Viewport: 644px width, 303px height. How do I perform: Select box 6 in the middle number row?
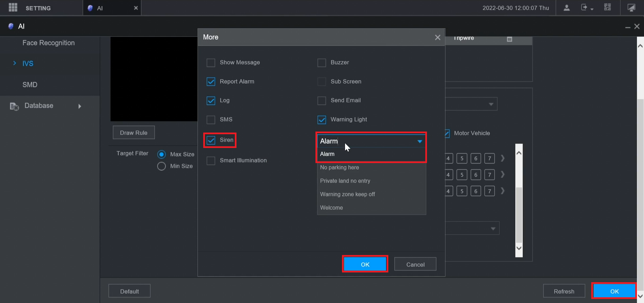coord(476,175)
